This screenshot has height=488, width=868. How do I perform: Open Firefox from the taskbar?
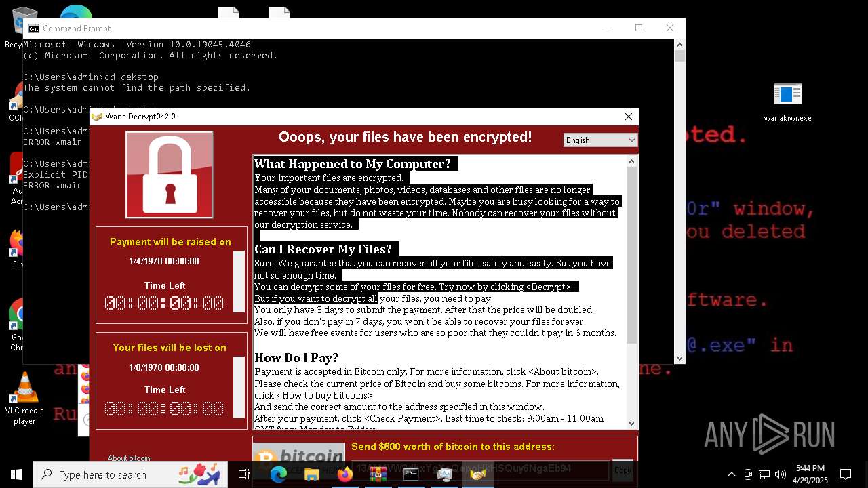pos(345,474)
